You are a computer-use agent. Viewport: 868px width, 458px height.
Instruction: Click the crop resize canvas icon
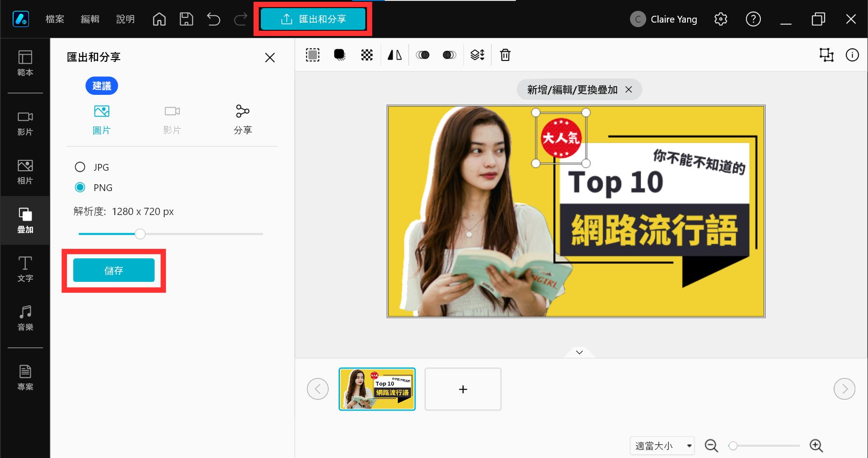click(x=826, y=55)
